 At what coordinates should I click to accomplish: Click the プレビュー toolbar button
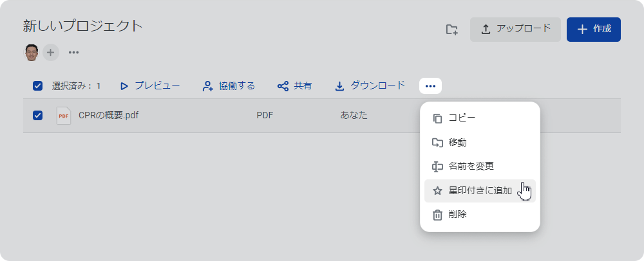pos(150,86)
